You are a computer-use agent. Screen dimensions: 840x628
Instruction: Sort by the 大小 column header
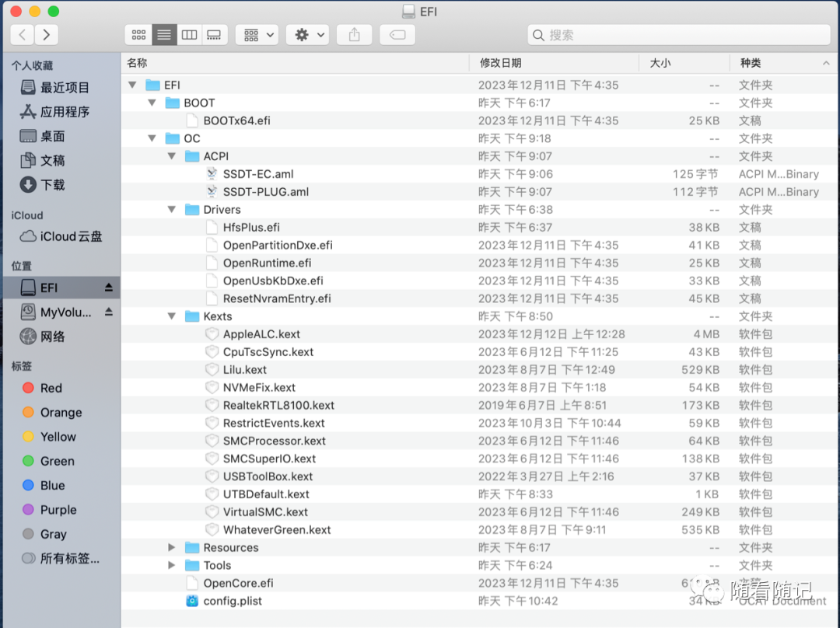[684, 63]
